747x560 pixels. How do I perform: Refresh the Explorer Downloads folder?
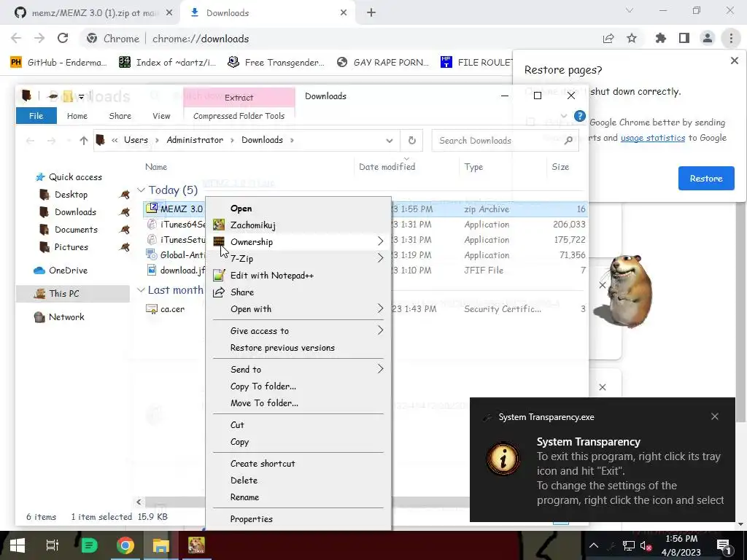click(412, 141)
